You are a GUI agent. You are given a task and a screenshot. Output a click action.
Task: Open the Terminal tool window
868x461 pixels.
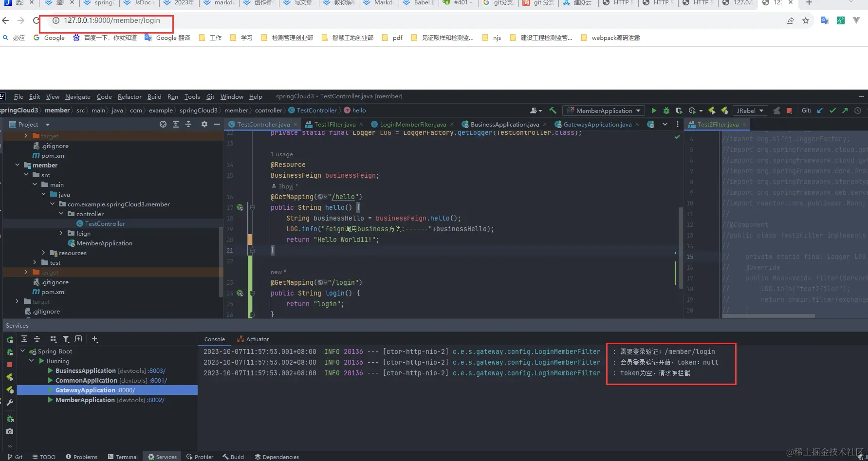tap(123, 457)
